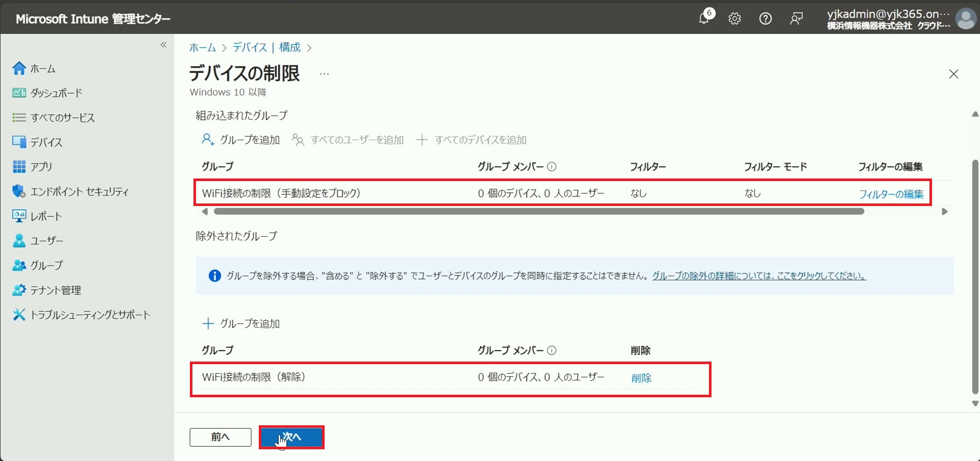Click the フィルターの編集 link

891,194
